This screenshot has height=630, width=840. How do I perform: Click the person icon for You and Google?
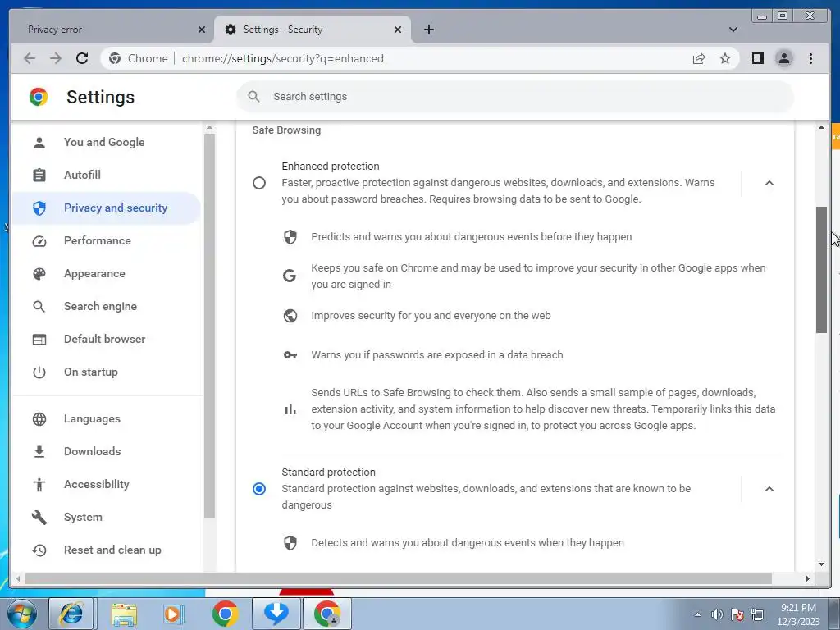39,143
